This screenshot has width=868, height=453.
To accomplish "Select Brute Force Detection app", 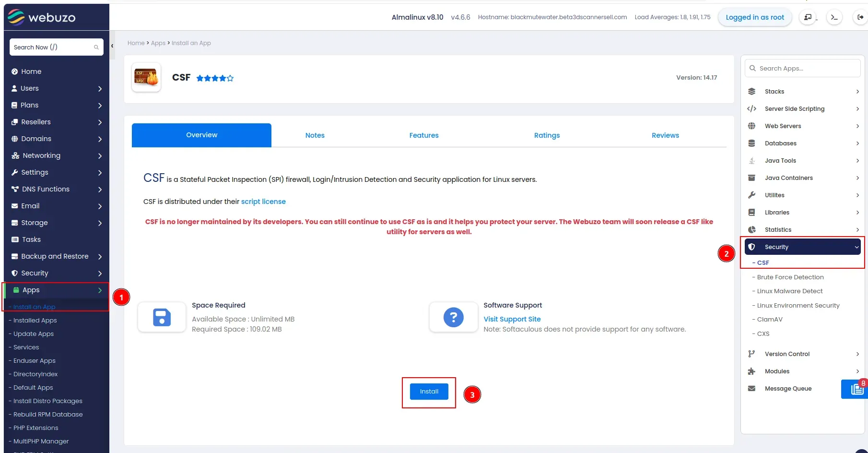I will click(790, 277).
